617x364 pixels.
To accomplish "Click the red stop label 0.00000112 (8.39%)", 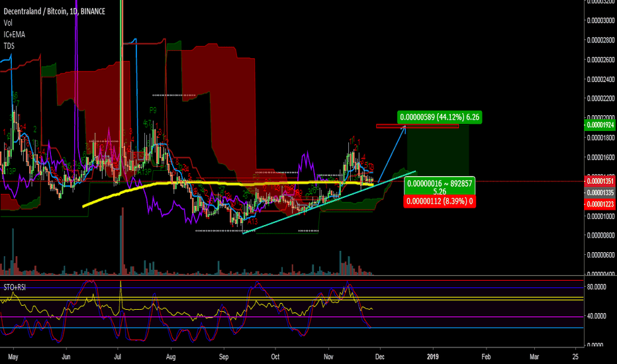I will point(440,201).
